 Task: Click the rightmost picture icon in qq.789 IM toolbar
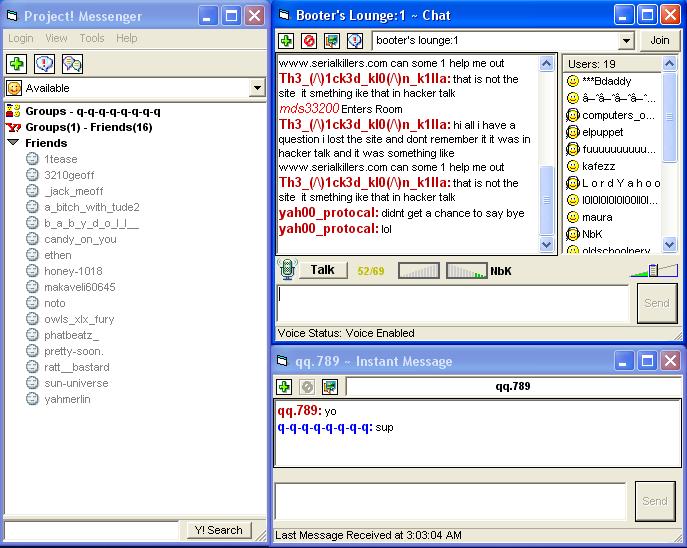pos(330,387)
